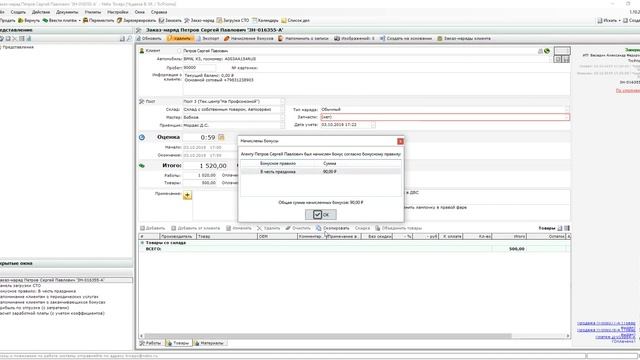The height and width of the screenshot is (360, 640).
Task: Open Заказ-наряды клиента from toolbar
Action: (x=464, y=38)
